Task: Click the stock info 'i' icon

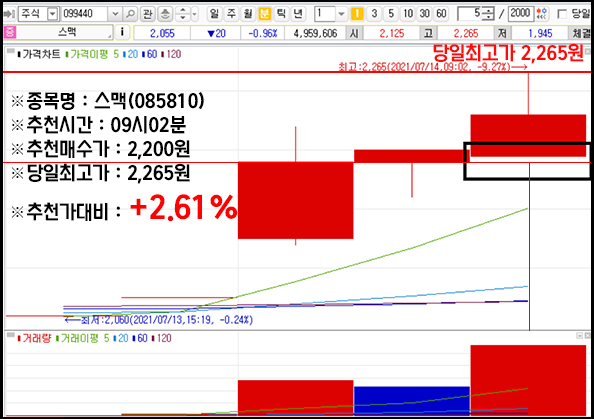Action: (122, 32)
